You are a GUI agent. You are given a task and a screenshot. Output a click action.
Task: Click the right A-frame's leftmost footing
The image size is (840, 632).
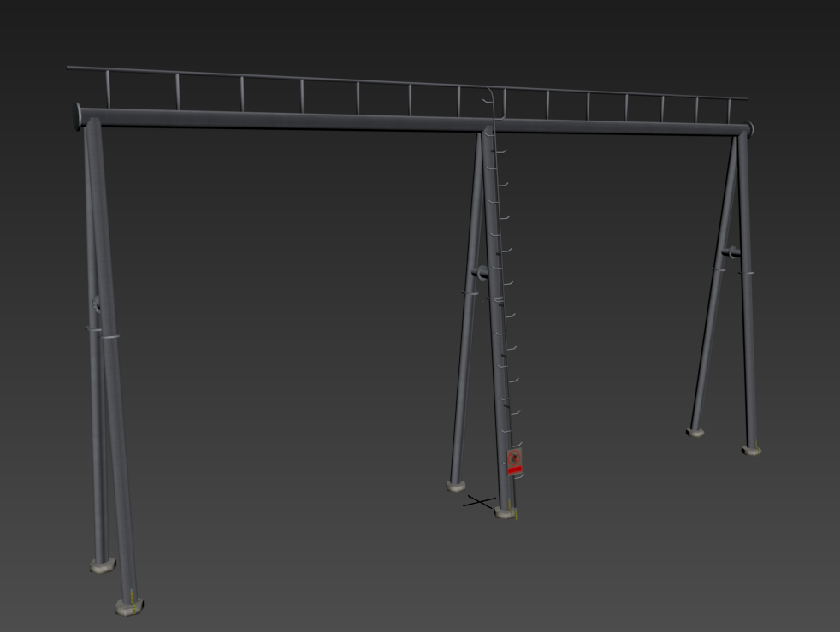695,432
